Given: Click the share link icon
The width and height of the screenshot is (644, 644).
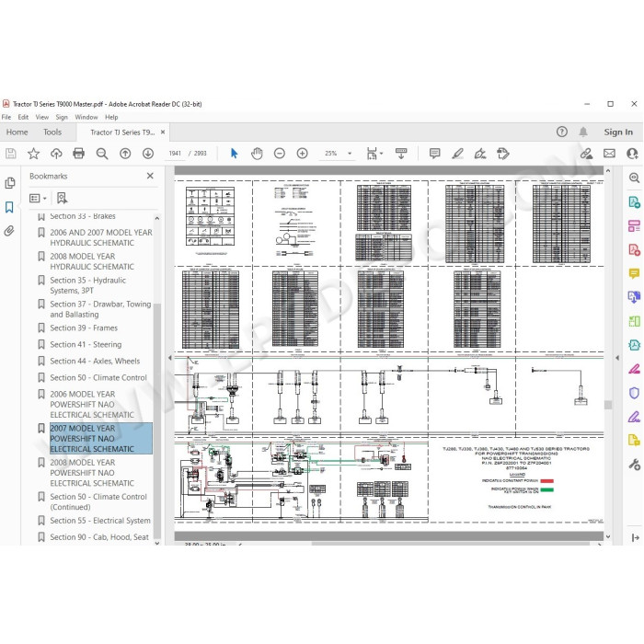Looking at the screenshot, I should coord(587,154).
